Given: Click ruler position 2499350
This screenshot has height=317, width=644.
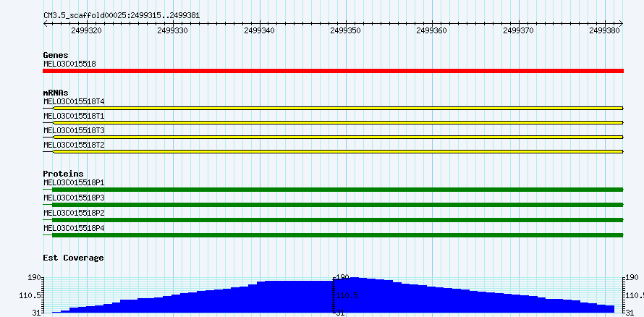Looking at the screenshot, I should 346,30.
